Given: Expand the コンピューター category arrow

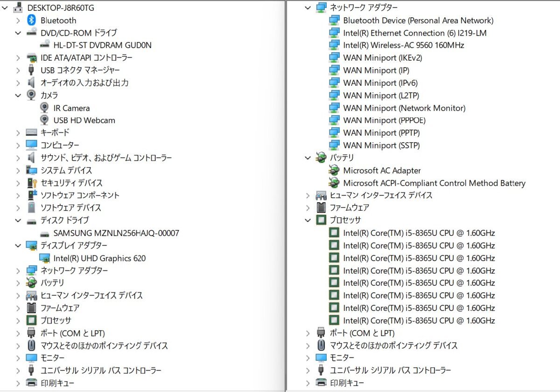Looking at the screenshot, I should 18,145.
